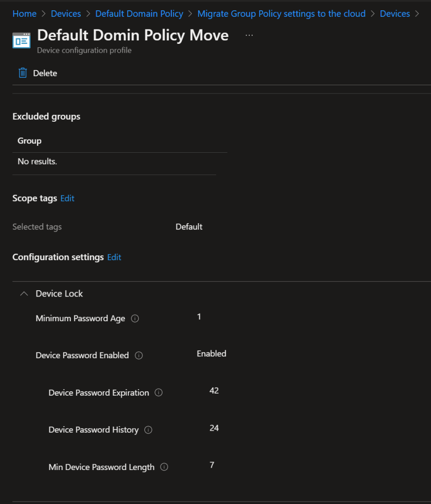Click the trash can Delete icon
Image resolution: width=431 pixels, height=504 pixels.
[23, 73]
